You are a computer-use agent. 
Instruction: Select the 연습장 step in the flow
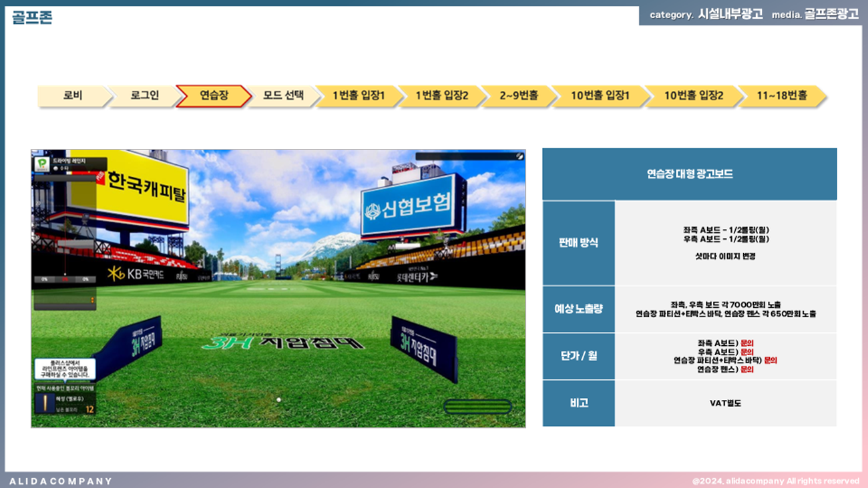click(x=214, y=95)
